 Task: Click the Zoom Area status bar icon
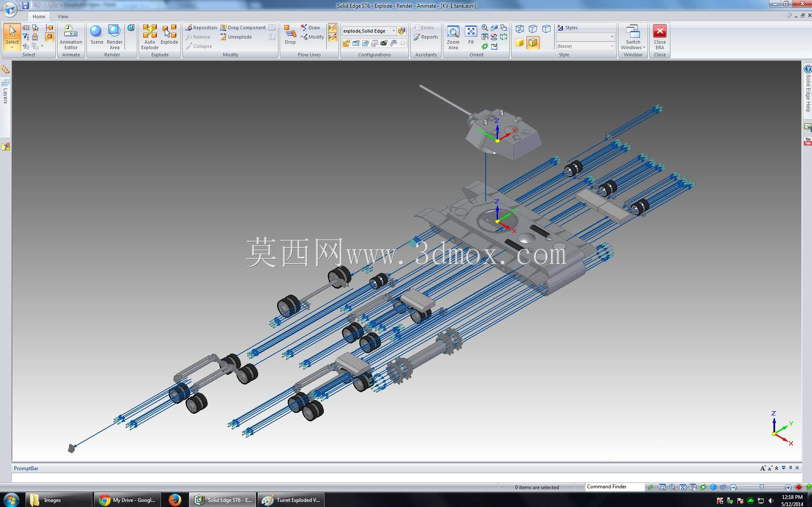point(662,487)
